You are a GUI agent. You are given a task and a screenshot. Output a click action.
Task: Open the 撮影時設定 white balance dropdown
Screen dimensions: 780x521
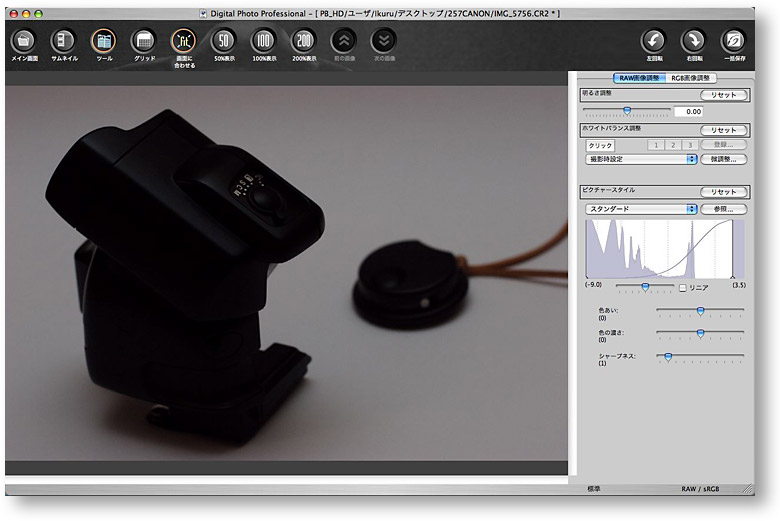(641, 159)
